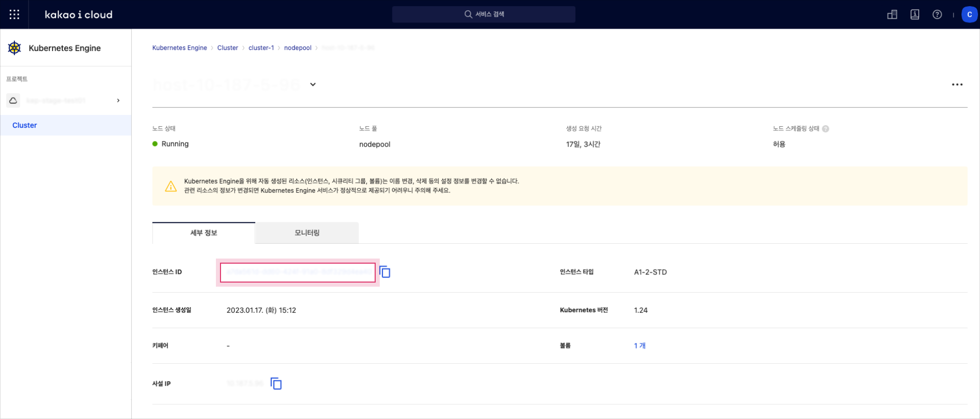Click the project cloud icon
Viewport: 980px width, 419px height.
pyautogui.click(x=13, y=101)
